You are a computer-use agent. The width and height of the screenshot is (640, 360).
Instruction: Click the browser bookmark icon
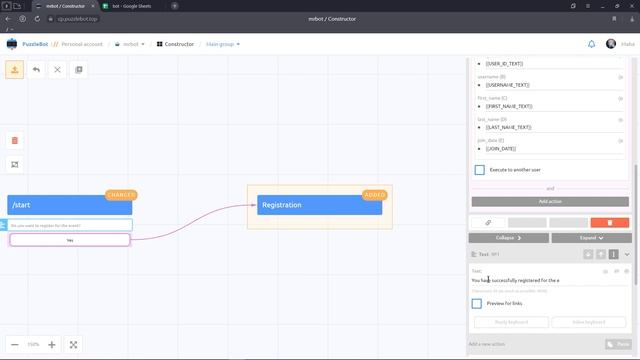(614, 19)
